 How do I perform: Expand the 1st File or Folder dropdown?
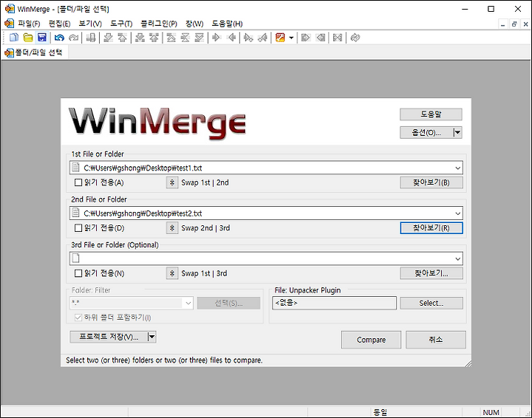tap(457, 168)
